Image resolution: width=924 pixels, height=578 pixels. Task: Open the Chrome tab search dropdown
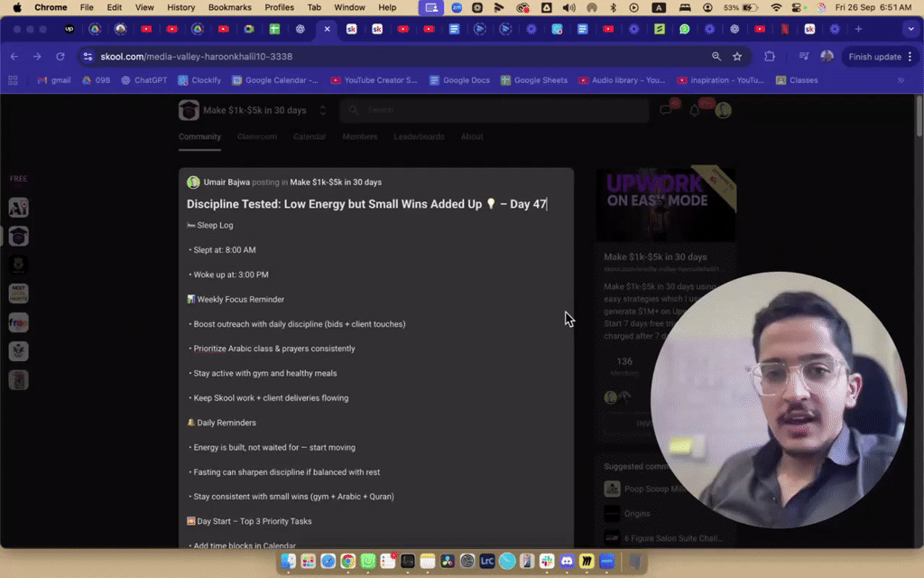[910, 29]
